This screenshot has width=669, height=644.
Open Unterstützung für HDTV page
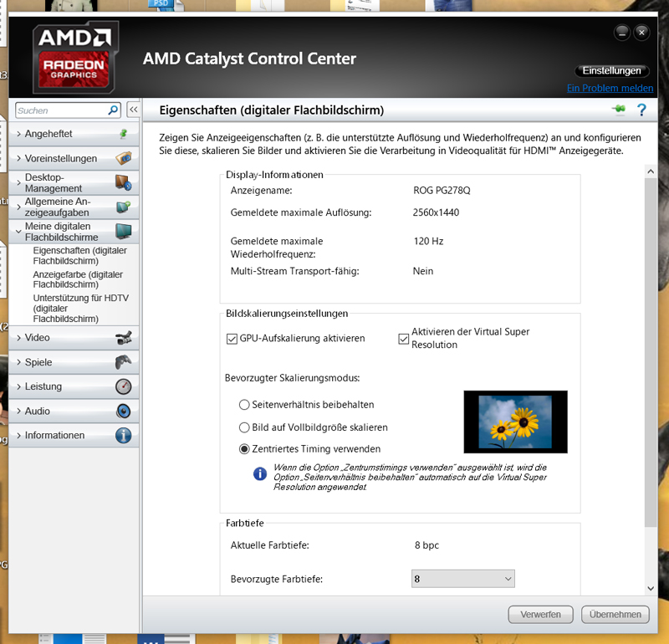(x=80, y=308)
